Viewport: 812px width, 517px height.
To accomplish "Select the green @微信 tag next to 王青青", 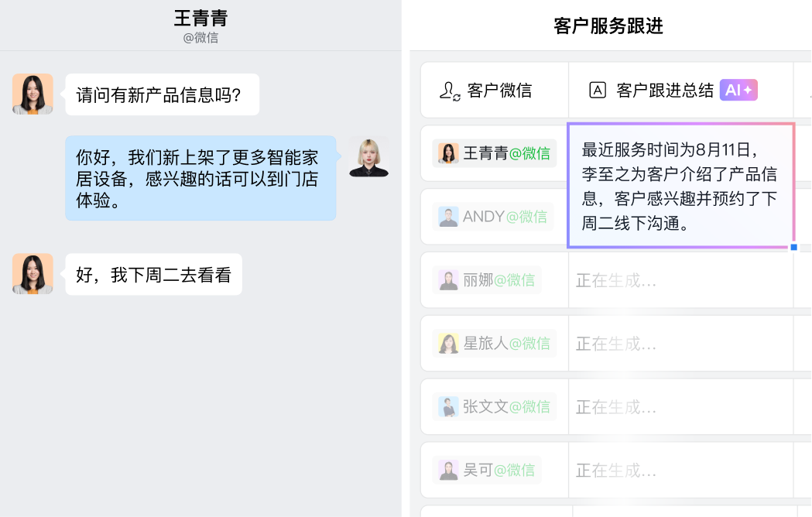I will (531, 153).
